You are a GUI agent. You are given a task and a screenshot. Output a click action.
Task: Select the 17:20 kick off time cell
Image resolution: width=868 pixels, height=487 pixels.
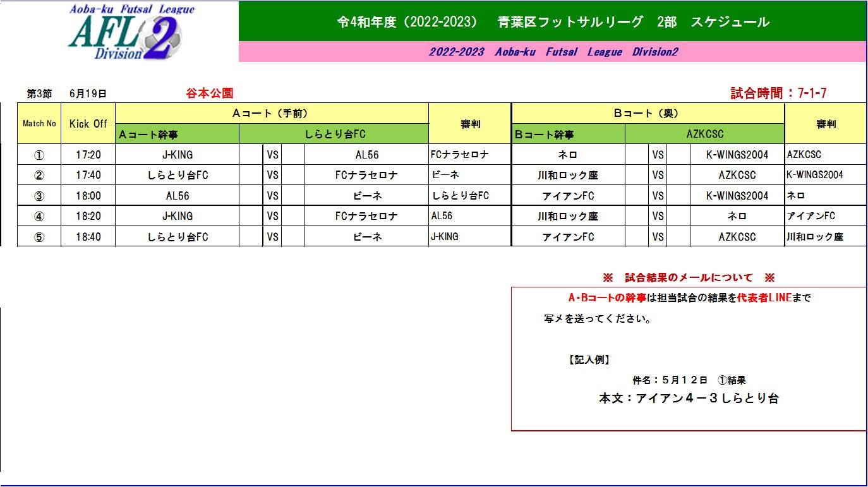(88, 155)
